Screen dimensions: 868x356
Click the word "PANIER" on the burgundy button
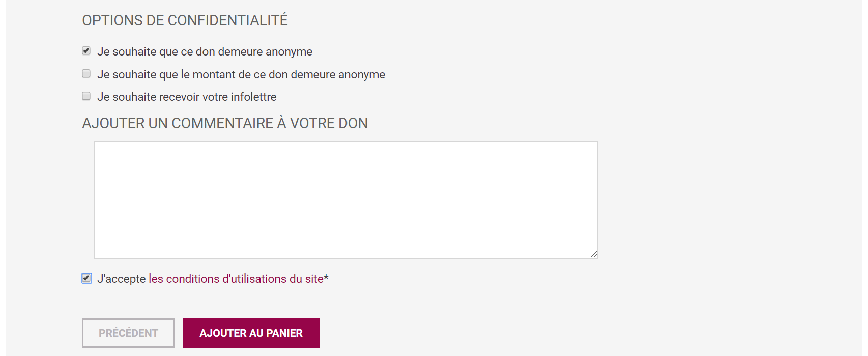point(284,333)
